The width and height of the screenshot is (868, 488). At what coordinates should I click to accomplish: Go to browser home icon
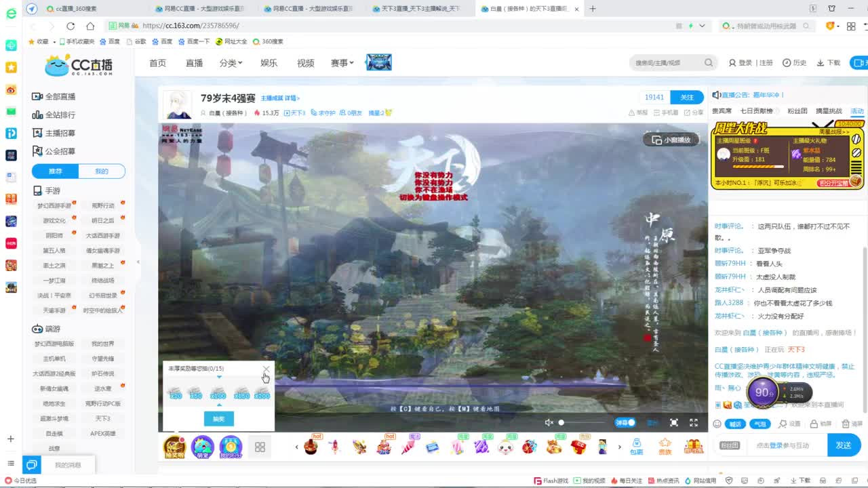click(90, 26)
